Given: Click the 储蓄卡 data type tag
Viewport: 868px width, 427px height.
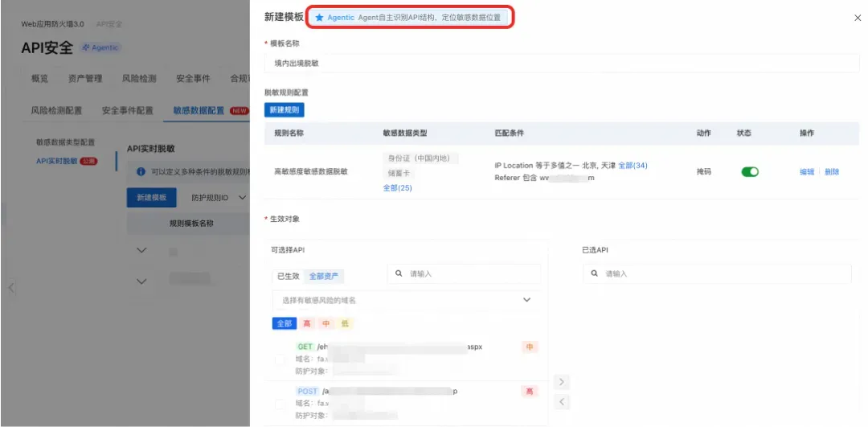Looking at the screenshot, I should coord(399,173).
